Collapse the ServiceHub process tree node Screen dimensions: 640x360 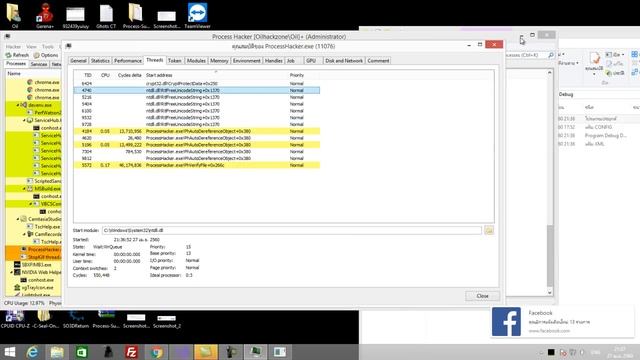[24, 120]
